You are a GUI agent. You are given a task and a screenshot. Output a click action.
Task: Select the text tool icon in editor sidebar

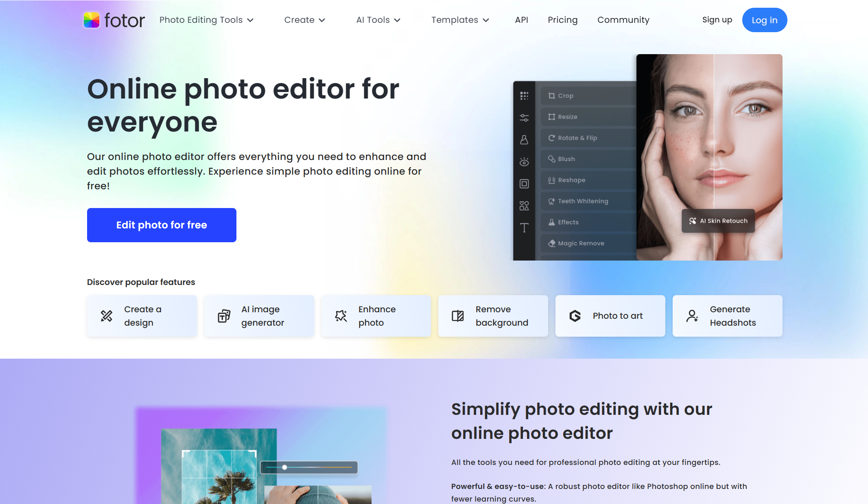coord(524,228)
